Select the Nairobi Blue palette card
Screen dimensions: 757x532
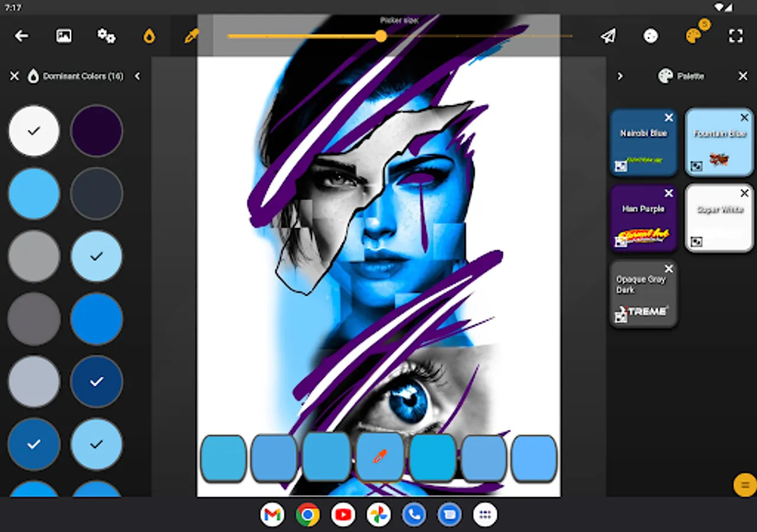(643, 142)
